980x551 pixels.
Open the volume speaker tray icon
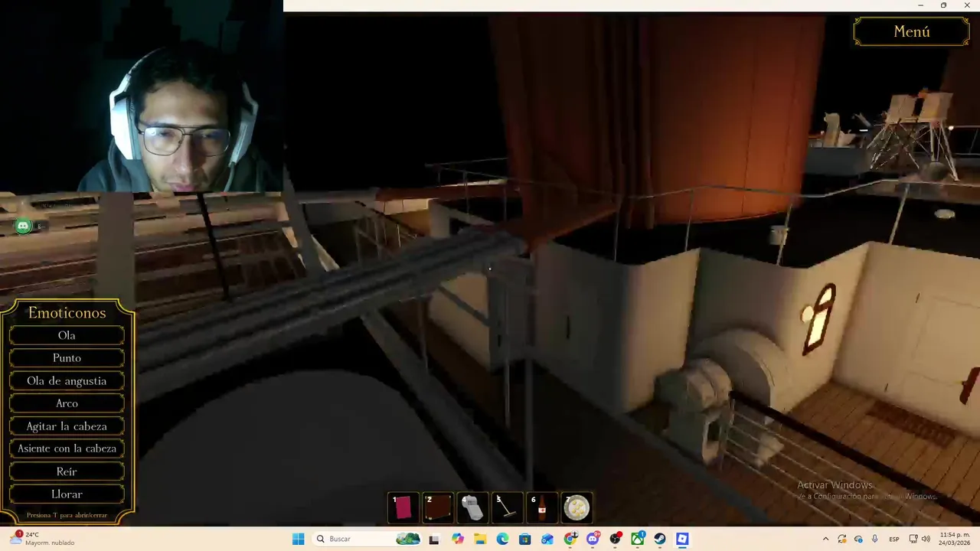[x=926, y=539]
